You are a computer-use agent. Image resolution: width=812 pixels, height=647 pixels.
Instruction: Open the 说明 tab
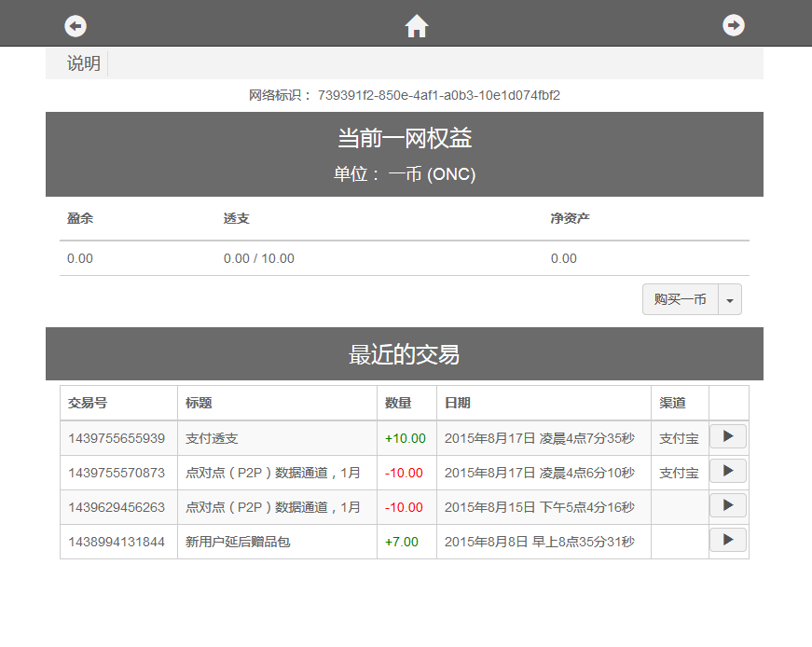[83, 63]
